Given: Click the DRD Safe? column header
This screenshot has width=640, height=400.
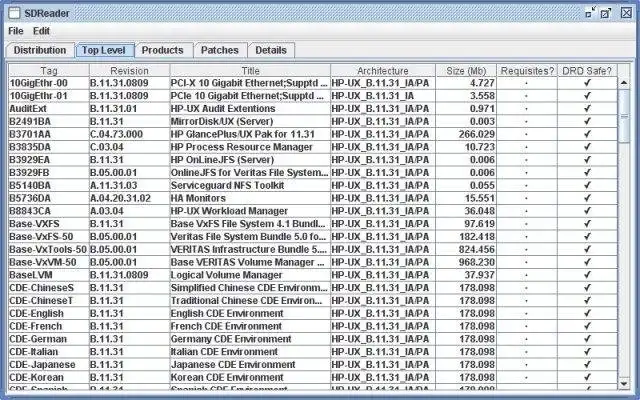Looking at the screenshot, I should pos(587,71).
